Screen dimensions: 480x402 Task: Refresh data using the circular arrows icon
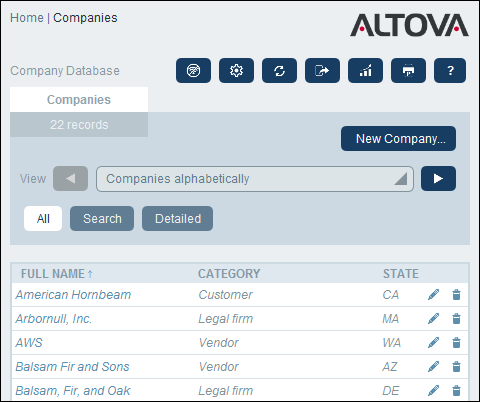[279, 70]
